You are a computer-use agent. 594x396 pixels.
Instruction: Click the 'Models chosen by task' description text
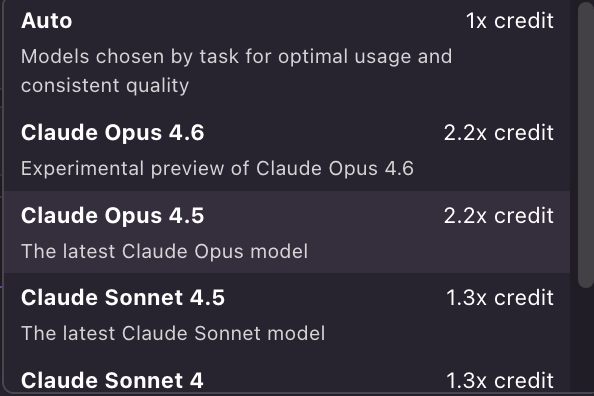[237, 57]
